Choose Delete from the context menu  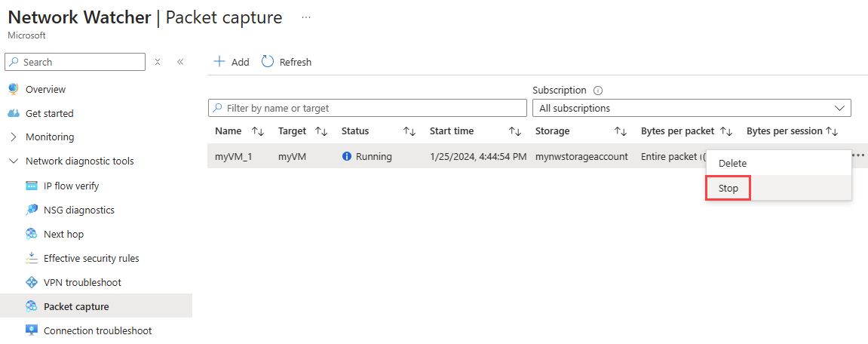pyautogui.click(x=732, y=164)
